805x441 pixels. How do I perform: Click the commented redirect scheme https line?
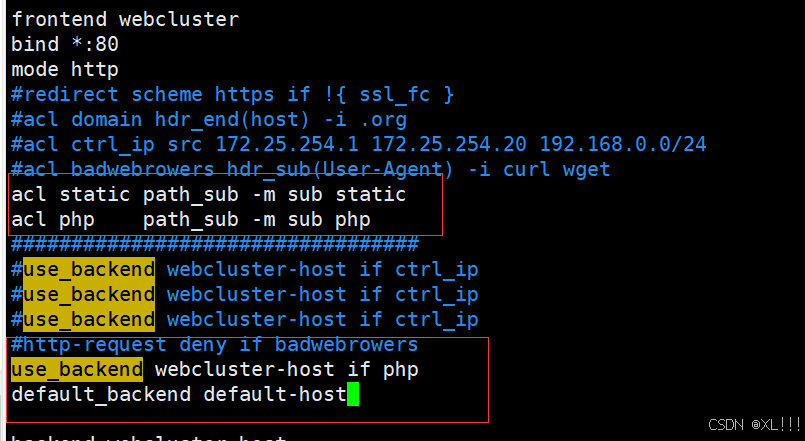233,94
